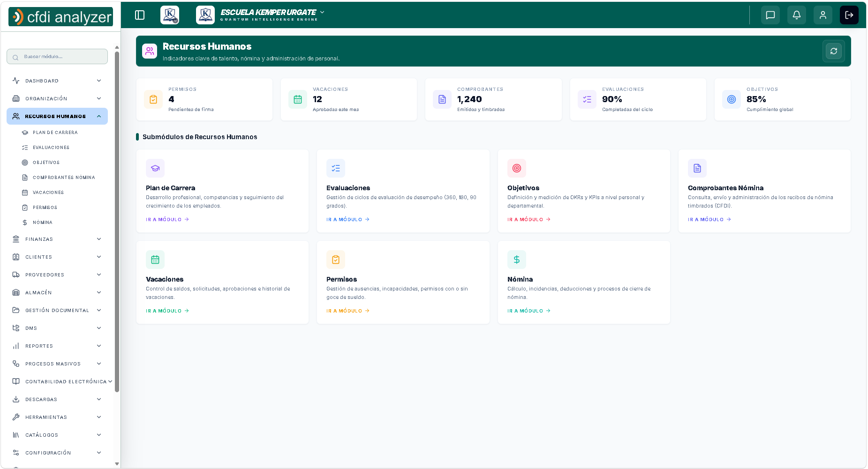Click the Comprobantes document icon in KPI card

[x=442, y=99]
